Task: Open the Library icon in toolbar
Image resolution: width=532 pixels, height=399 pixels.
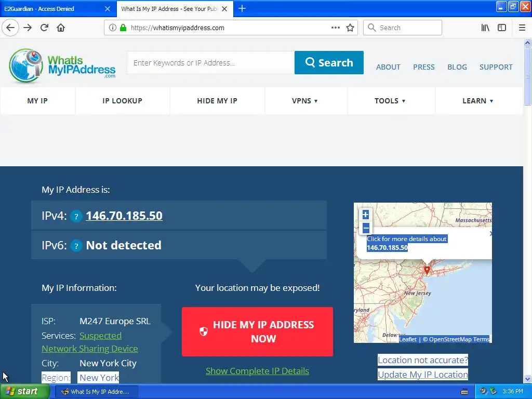Action: coord(485,28)
